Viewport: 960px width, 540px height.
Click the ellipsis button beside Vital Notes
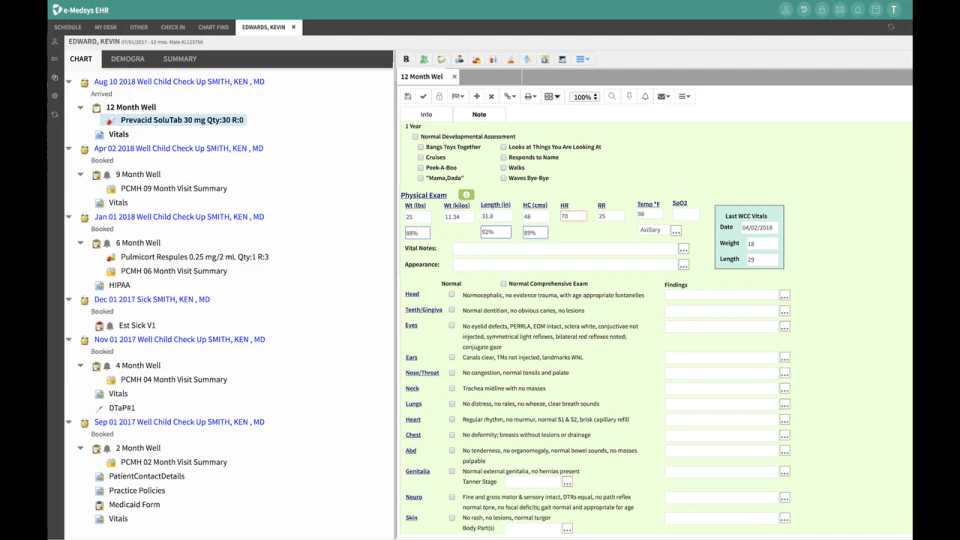point(683,249)
